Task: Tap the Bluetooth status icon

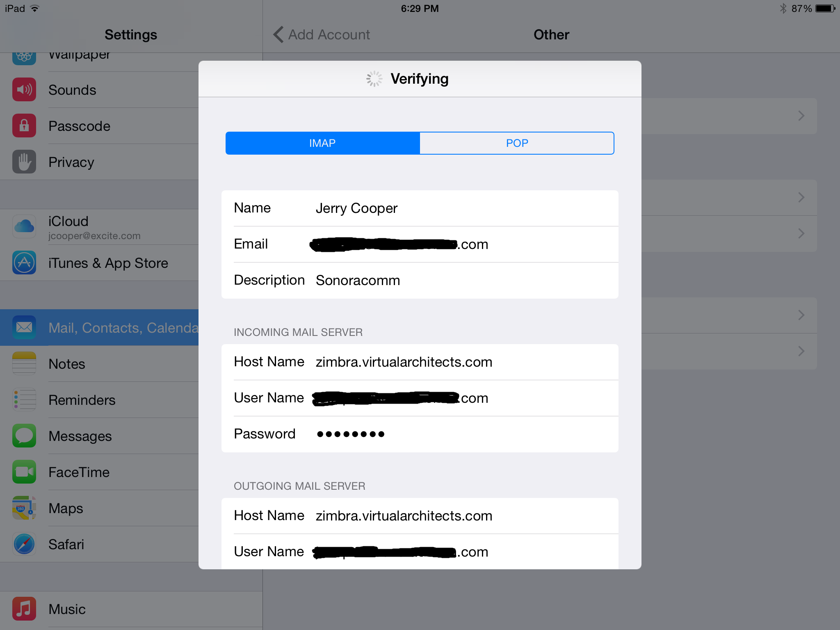Action: tap(783, 9)
